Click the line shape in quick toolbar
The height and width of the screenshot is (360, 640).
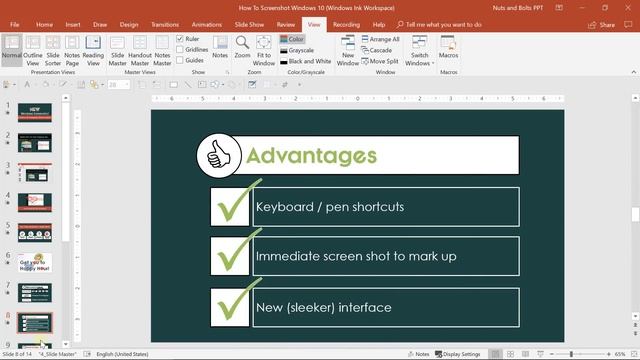pyautogui.click(x=188, y=84)
